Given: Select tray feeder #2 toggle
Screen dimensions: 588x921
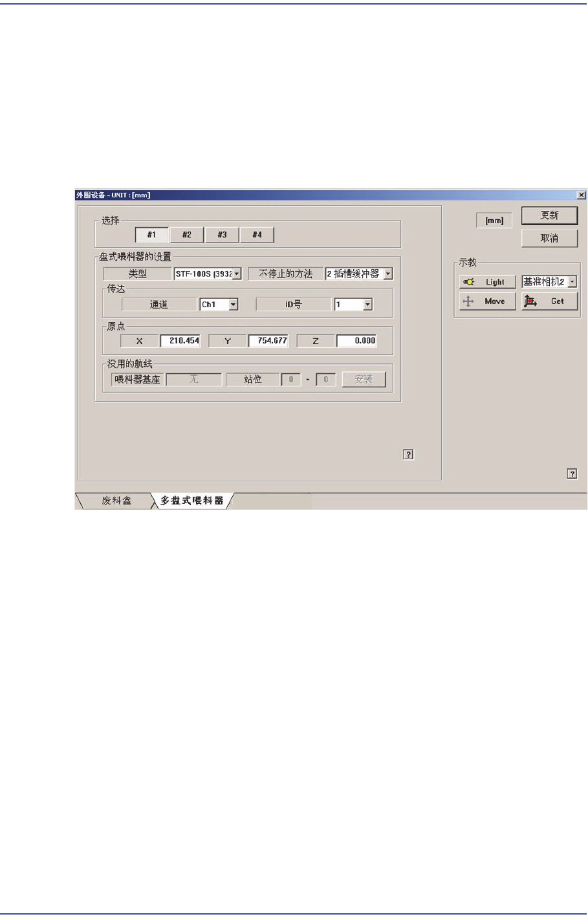Looking at the screenshot, I should [186, 235].
